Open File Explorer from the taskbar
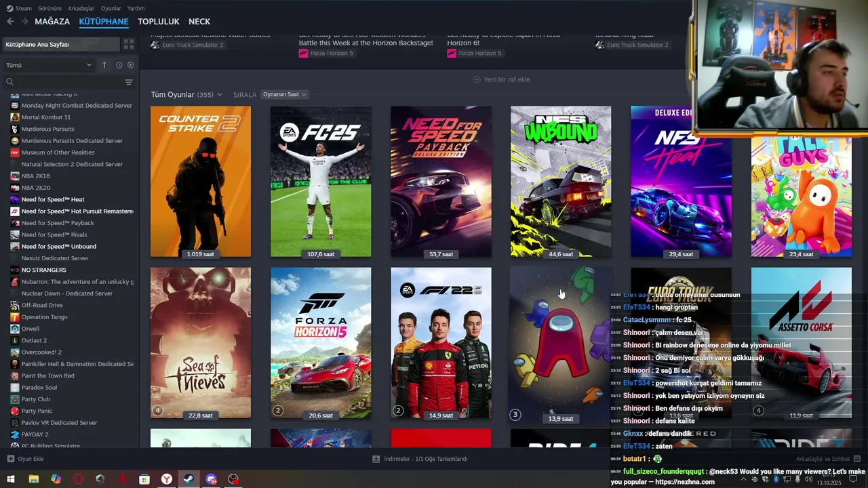 [x=33, y=479]
